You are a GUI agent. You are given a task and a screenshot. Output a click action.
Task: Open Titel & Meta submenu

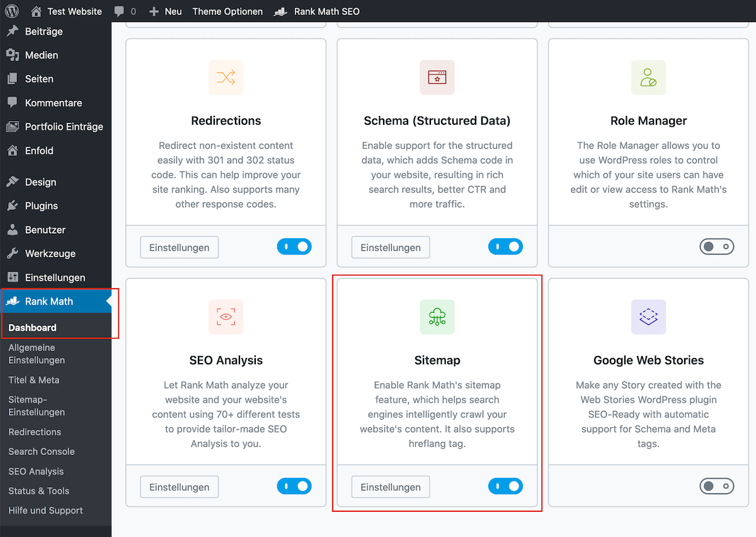tap(34, 380)
